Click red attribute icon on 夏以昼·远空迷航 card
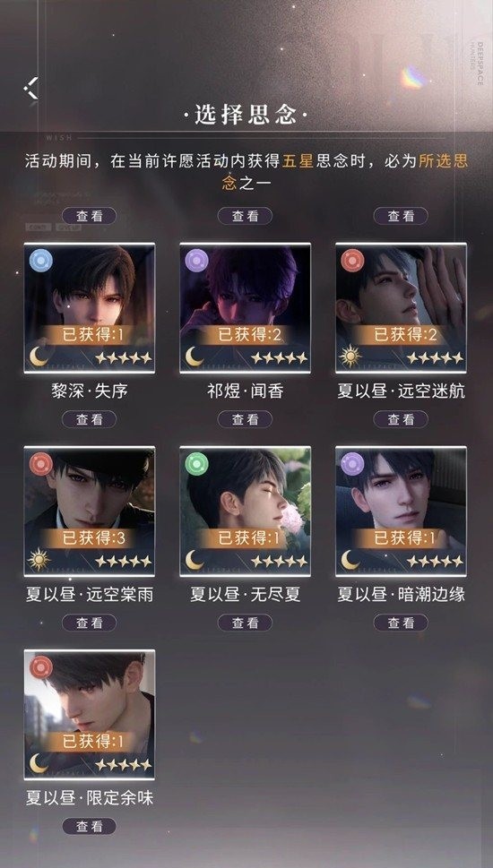Screen dimensions: 493x868 point(351,260)
